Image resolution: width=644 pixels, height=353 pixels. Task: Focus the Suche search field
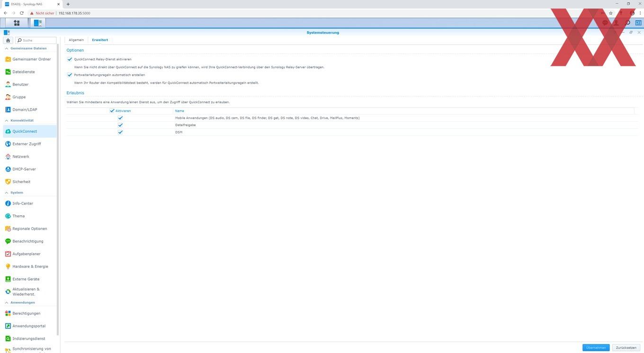36,40
